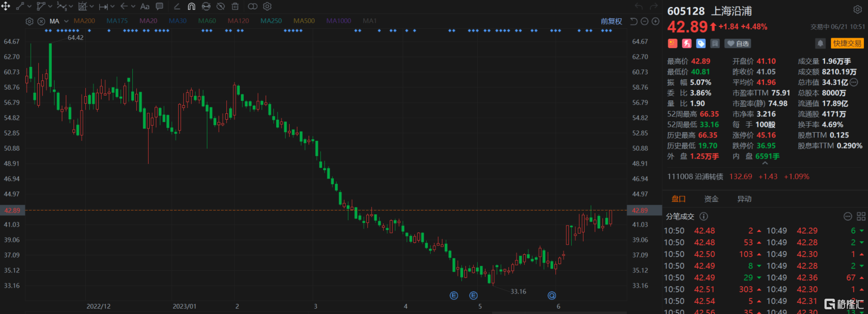This screenshot has height=314, width=868.
Task: Select the Fibonacci/Gann grid tool
Action: [x=83, y=6]
